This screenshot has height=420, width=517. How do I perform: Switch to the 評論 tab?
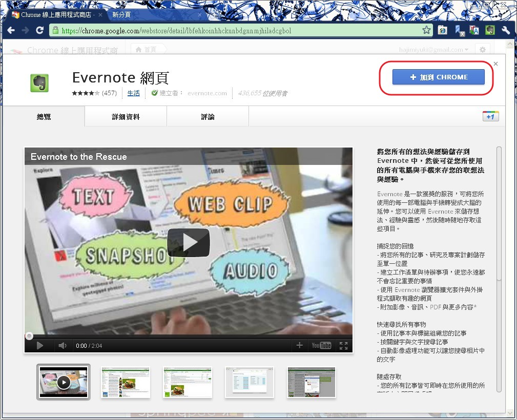tap(208, 117)
